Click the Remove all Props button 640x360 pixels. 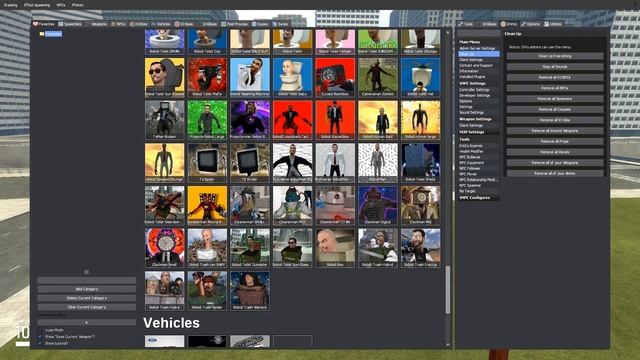pyautogui.click(x=555, y=141)
